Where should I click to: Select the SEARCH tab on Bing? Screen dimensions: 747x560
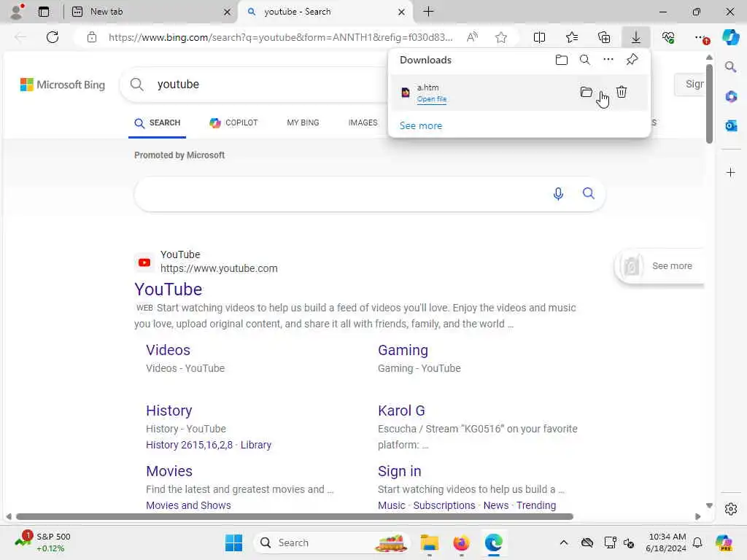(158, 122)
